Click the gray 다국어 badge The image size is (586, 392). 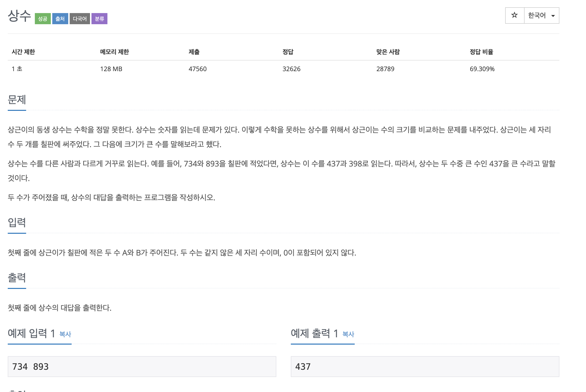(80, 19)
